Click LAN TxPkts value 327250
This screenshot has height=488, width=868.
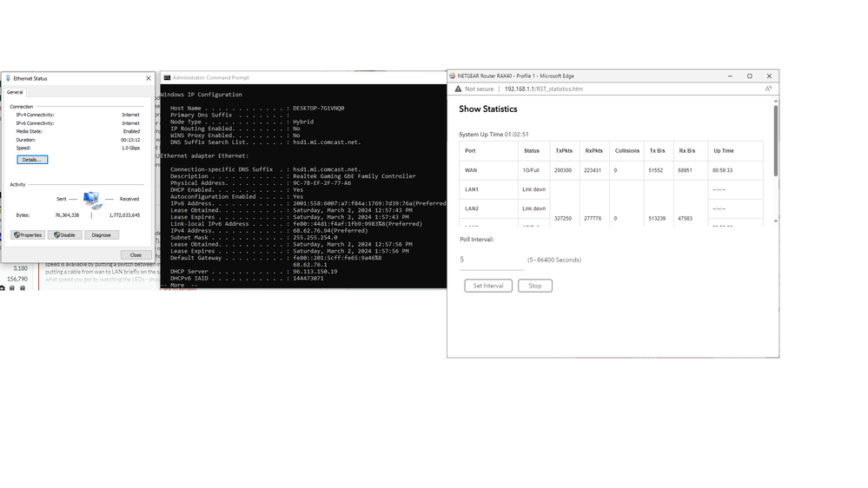tap(563, 219)
